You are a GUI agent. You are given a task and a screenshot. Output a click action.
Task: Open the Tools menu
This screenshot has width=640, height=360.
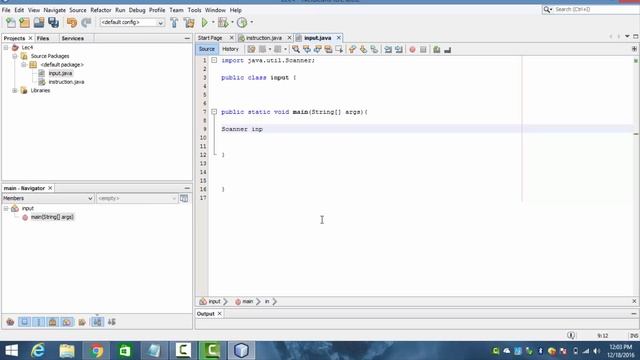coord(194,10)
